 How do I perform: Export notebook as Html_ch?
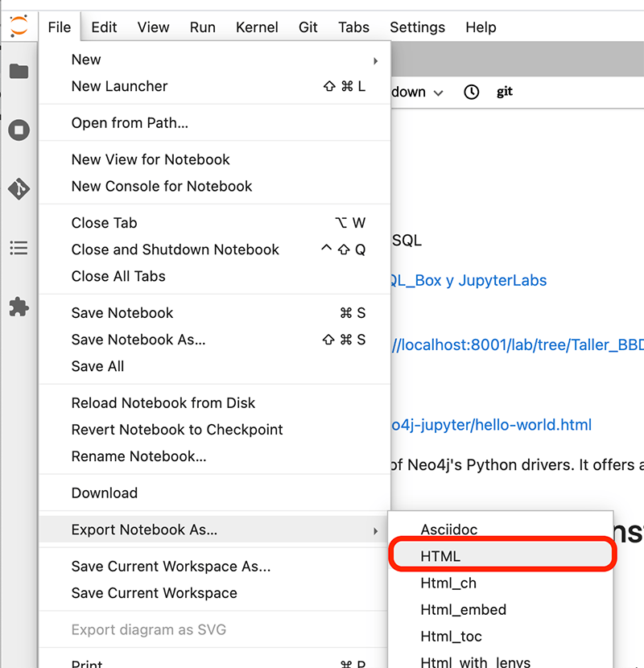click(x=501, y=583)
